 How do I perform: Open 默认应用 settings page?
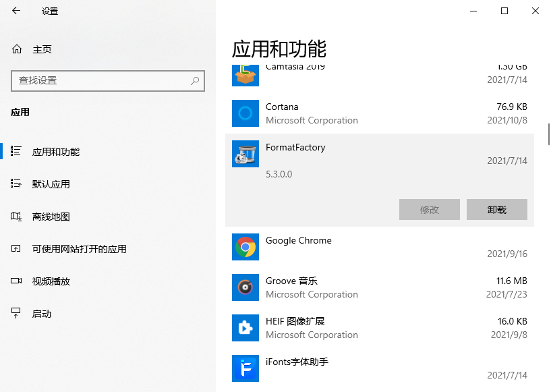51,184
